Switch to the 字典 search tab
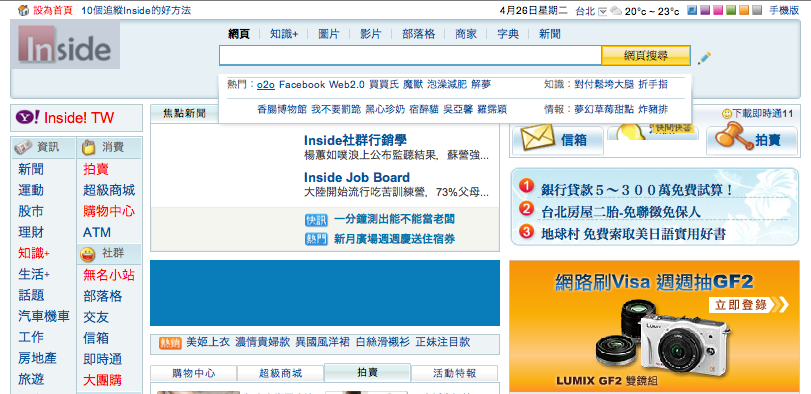 [508, 34]
